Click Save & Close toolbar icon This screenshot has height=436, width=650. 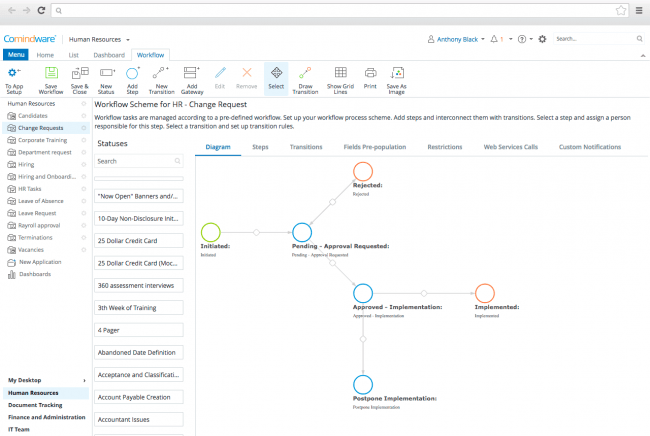[80, 73]
